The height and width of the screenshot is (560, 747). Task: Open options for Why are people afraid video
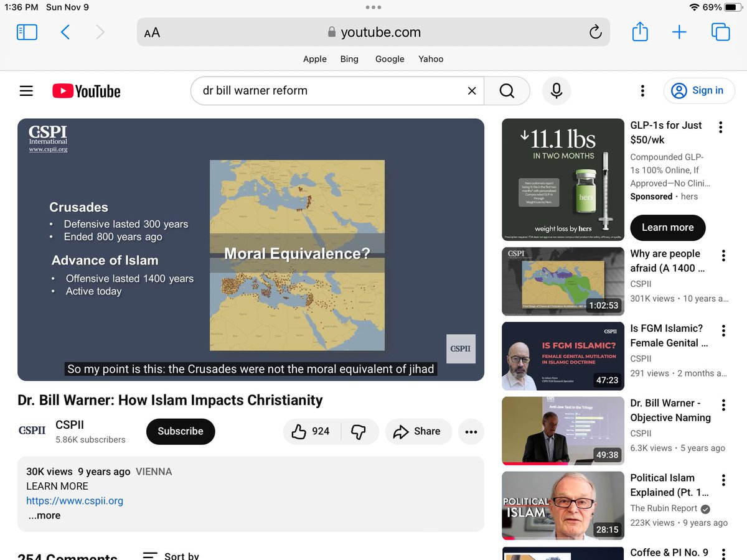pos(723,256)
